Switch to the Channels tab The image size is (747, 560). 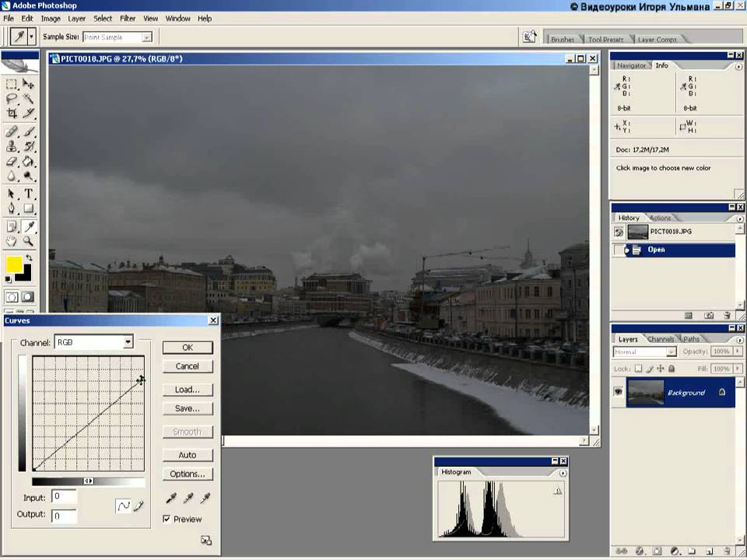(x=661, y=339)
